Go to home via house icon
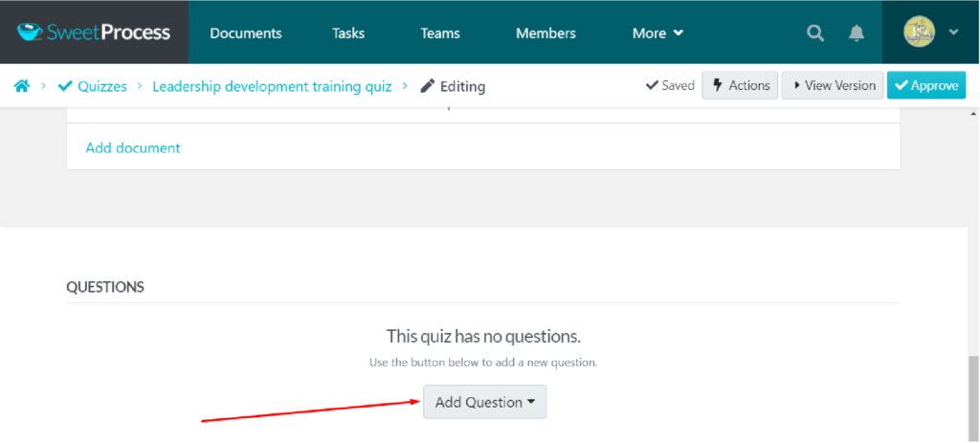This screenshot has height=443, width=980. pyautogui.click(x=21, y=86)
